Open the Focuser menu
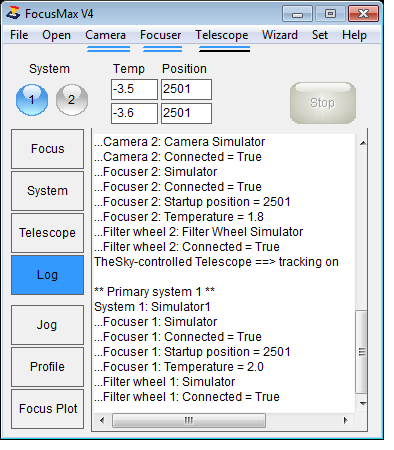394x450 pixels. click(x=160, y=35)
